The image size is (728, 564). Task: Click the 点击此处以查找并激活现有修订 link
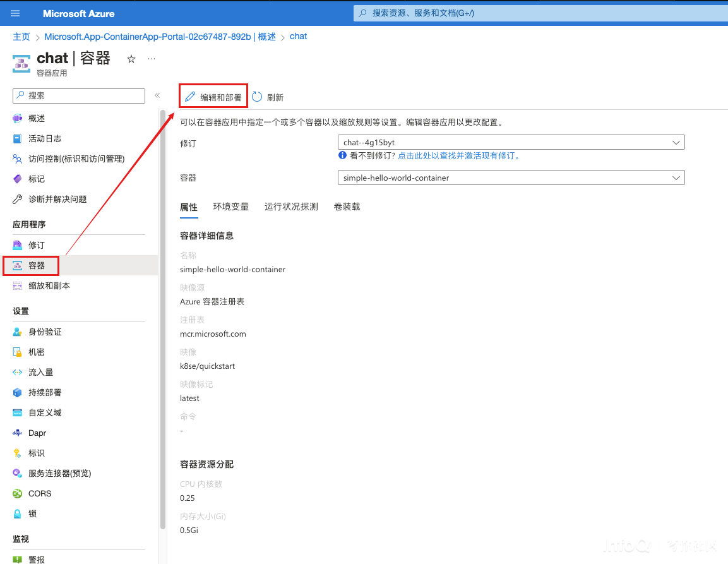point(458,155)
